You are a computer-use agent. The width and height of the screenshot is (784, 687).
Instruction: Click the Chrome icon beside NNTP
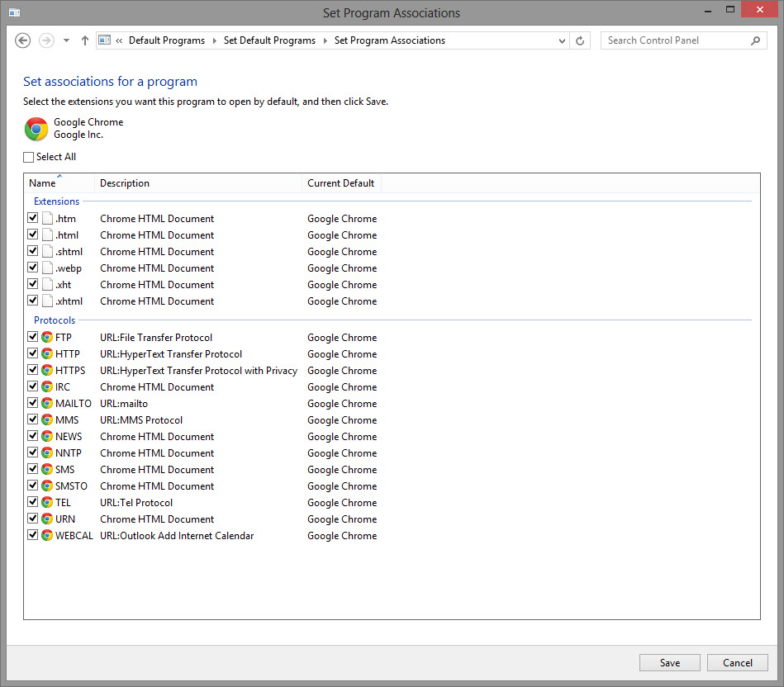pyautogui.click(x=47, y=452)
